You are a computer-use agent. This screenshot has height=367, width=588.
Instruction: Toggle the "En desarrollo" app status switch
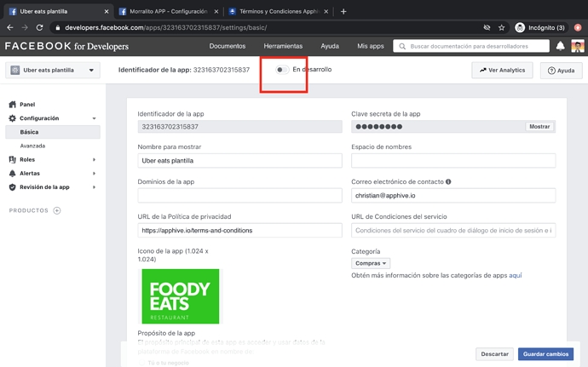[x=281, y=69]
